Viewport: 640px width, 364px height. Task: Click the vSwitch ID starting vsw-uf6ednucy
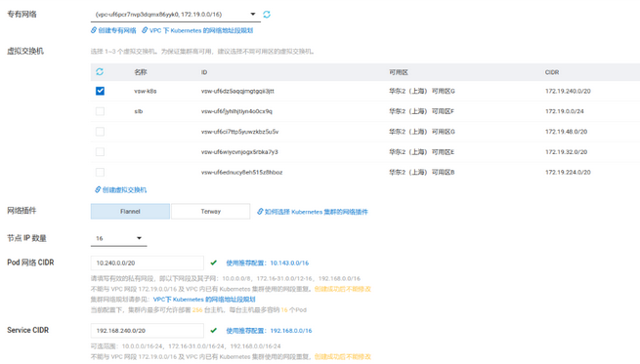241,173
